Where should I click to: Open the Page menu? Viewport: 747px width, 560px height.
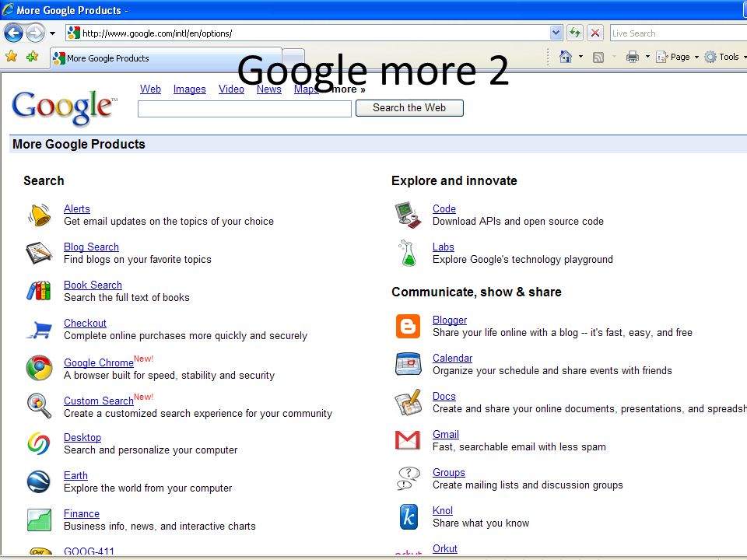pos(677,57)
